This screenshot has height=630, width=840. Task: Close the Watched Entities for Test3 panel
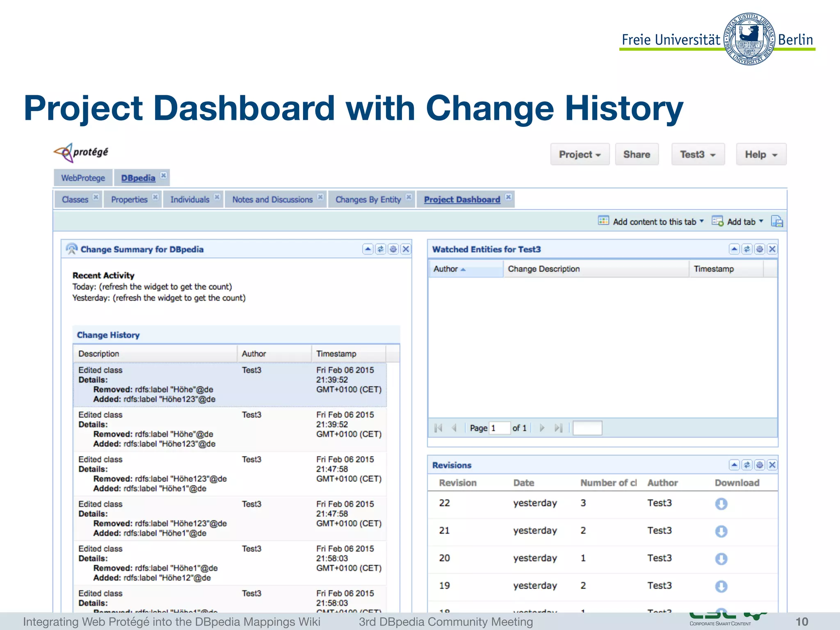[x=772, y=249]
